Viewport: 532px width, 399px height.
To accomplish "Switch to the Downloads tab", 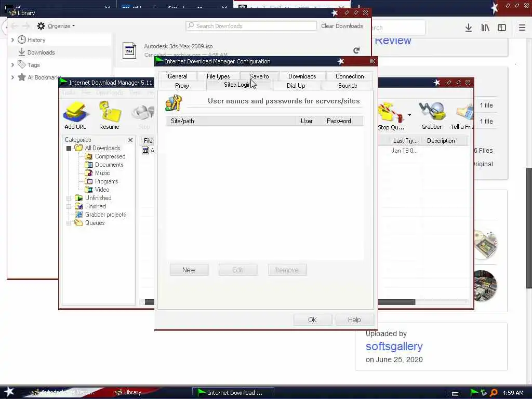I will point(302,76).
